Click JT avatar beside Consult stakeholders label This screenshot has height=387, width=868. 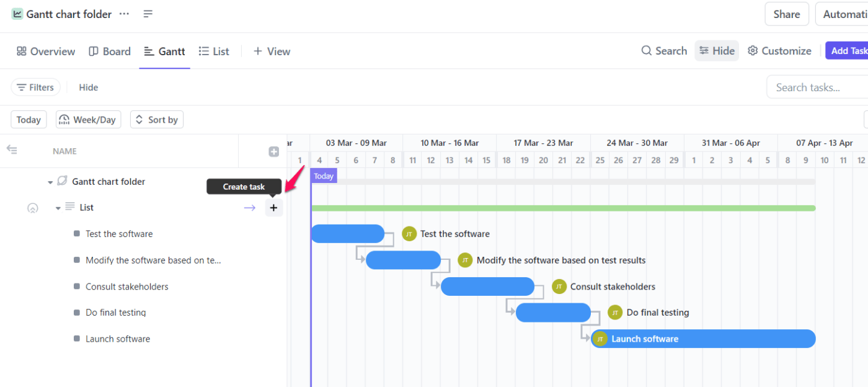559,287
